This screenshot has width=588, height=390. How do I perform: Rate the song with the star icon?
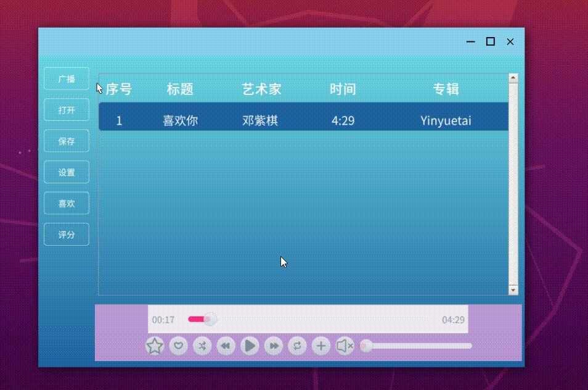click(155, 346)
